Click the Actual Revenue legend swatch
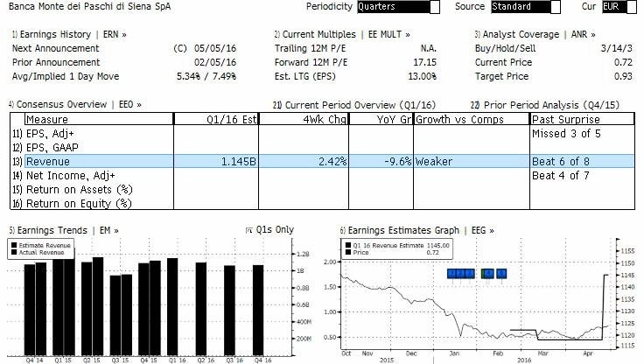The image size is (644, 364). 14,252
